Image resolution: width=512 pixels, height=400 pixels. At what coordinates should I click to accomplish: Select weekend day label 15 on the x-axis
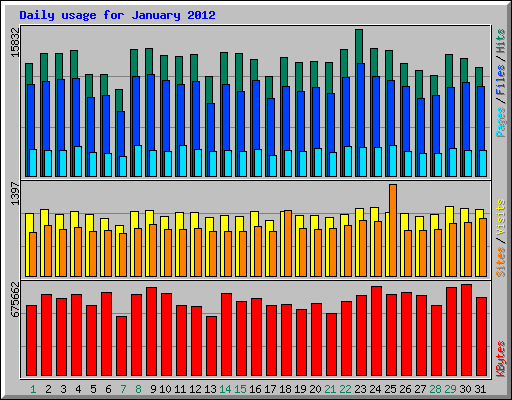click(240, 389)
